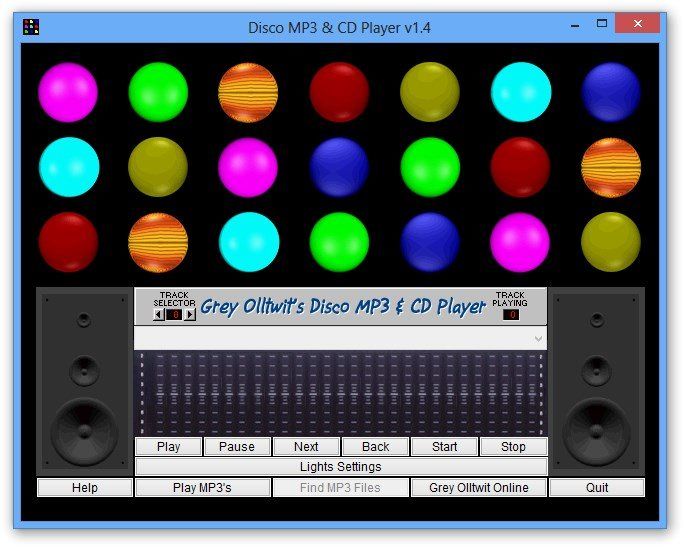684x548 pixels.
Task: Pause the current track
Action: tap(237, 447)
